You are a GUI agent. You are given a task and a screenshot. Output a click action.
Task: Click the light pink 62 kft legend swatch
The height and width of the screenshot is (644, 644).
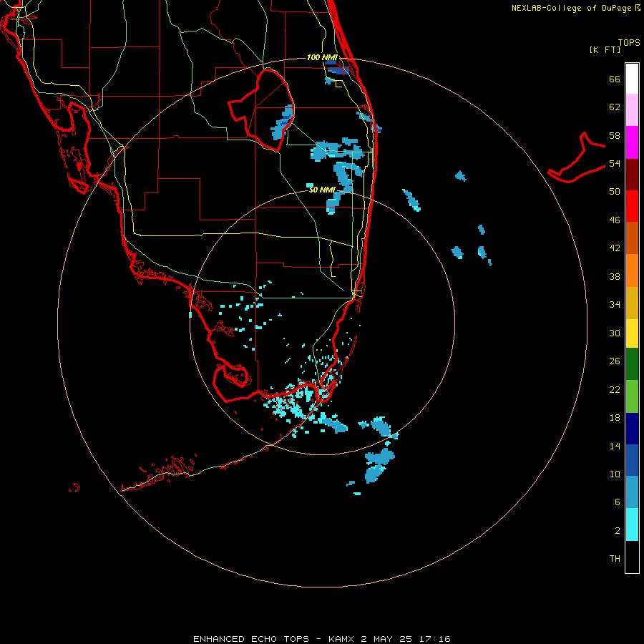click(632, 110)
